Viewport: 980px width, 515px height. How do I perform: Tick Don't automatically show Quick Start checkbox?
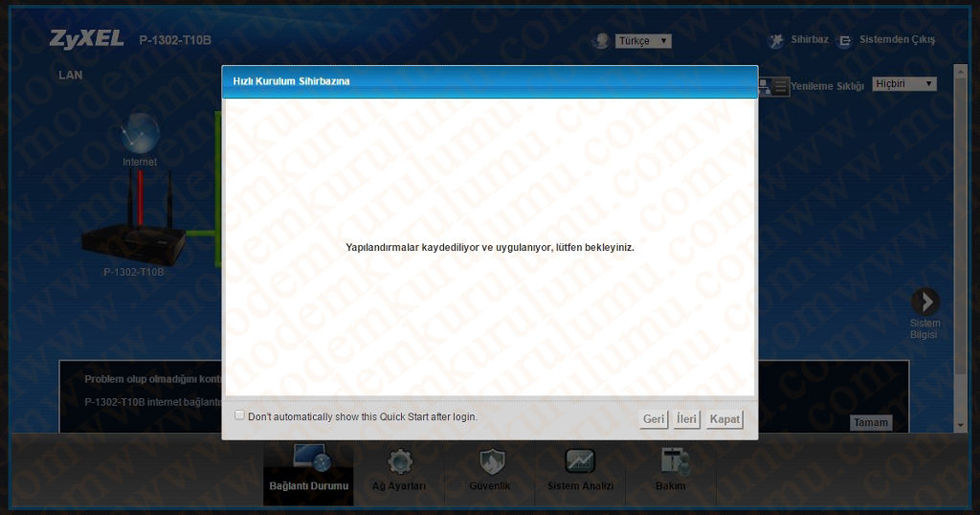(x=239, y=415)
